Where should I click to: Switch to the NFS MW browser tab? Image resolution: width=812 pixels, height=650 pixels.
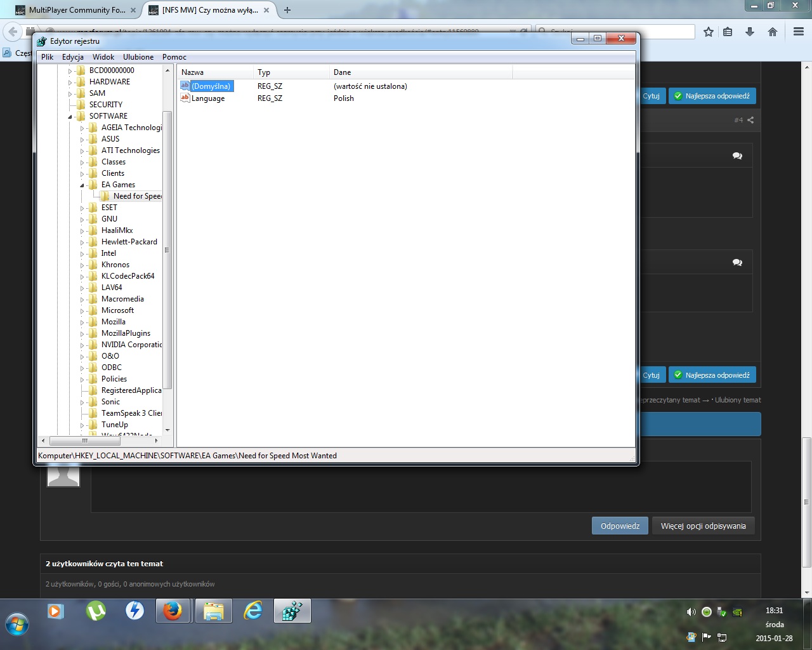point(209,10)
